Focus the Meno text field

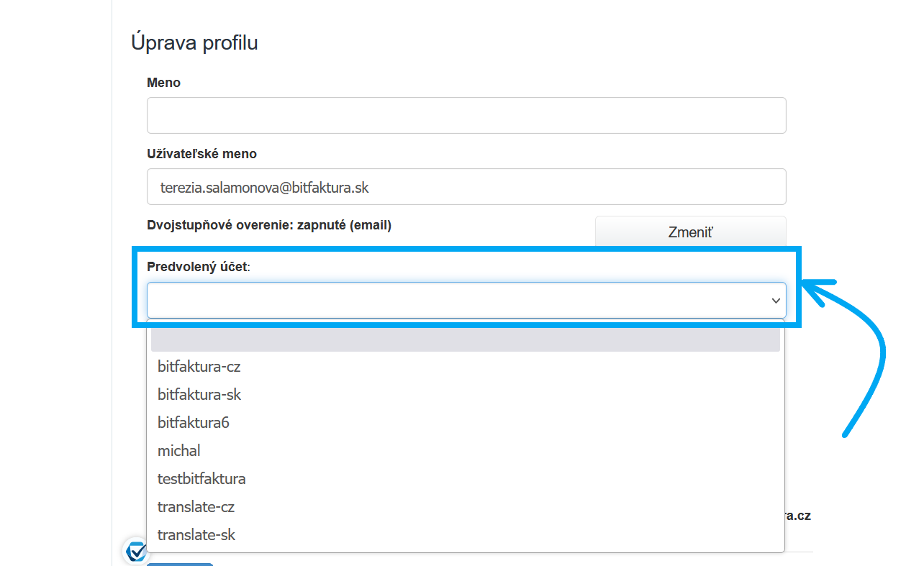click(466, 116)
